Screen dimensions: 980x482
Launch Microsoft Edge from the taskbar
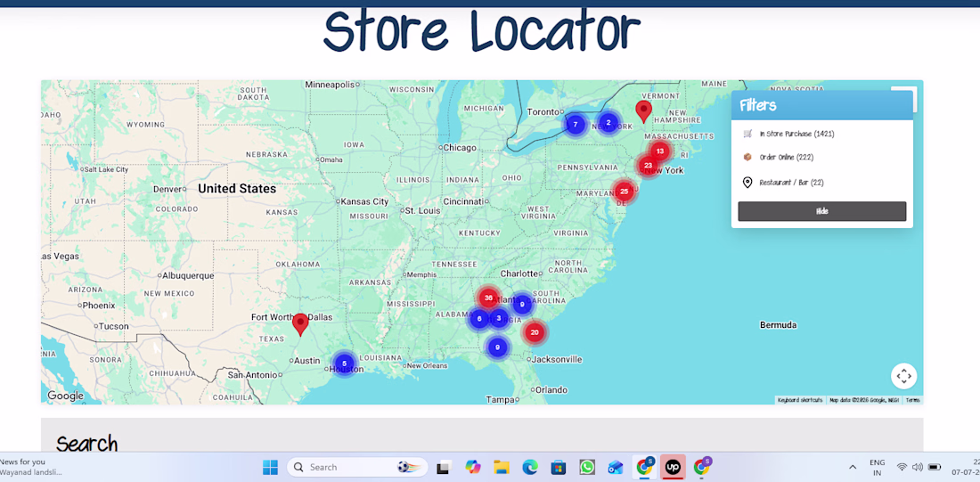[530, 467]
